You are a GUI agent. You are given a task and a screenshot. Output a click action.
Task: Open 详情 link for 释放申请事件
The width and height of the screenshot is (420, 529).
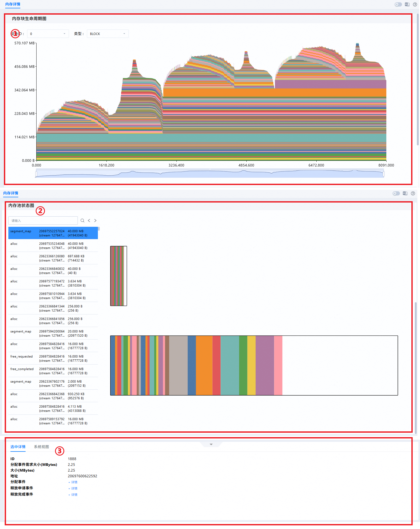73,489
